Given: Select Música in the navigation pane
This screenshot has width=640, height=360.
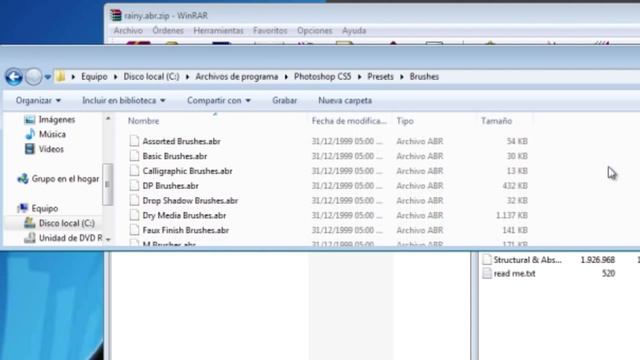Looking at the screenshot, I should [52, 134].
